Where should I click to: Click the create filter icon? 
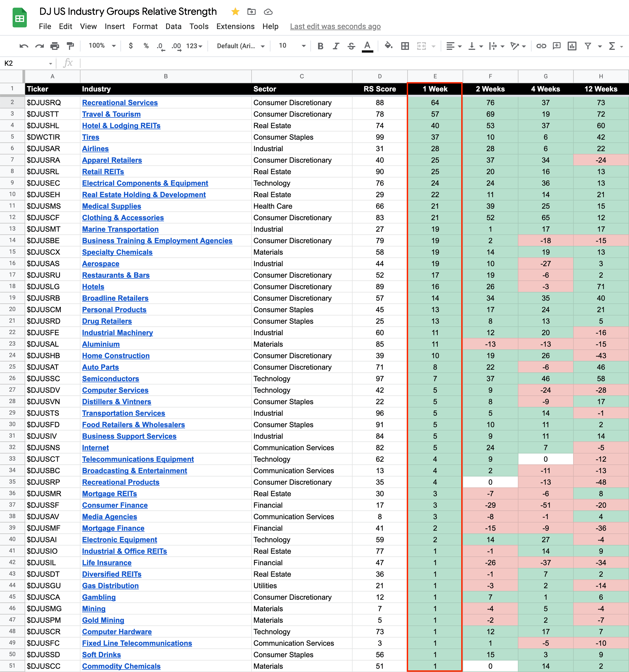coord(588,46)
